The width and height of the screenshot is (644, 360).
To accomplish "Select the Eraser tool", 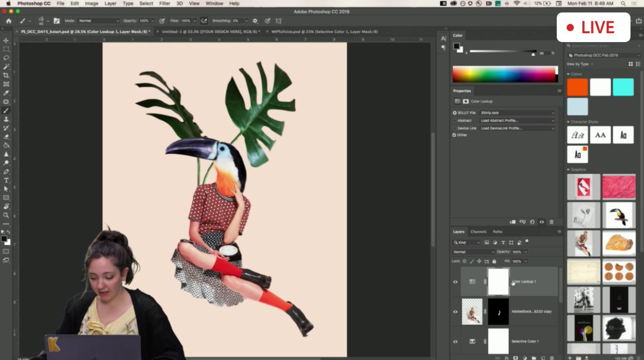I will click(6, 137).
